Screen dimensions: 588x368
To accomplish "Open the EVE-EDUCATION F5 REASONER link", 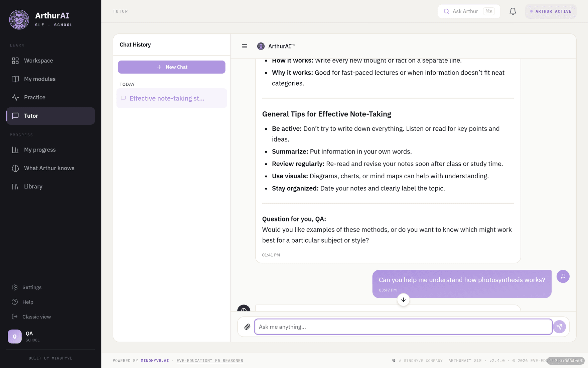I will [x=210, y=361].
